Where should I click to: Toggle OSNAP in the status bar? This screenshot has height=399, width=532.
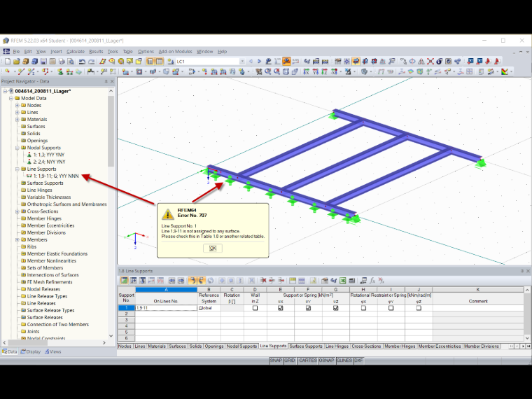click(326, 360)
